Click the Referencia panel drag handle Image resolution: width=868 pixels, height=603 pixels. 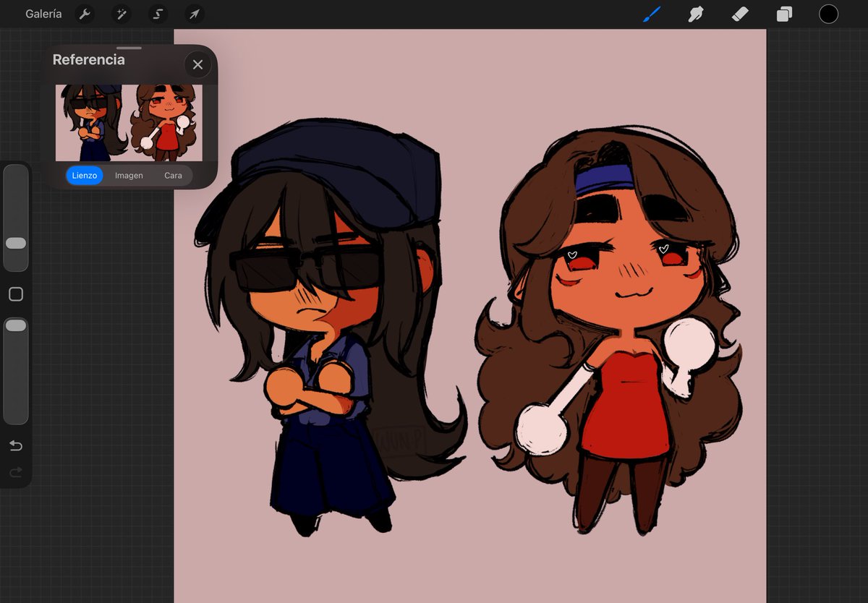click(x=129, y=48)
